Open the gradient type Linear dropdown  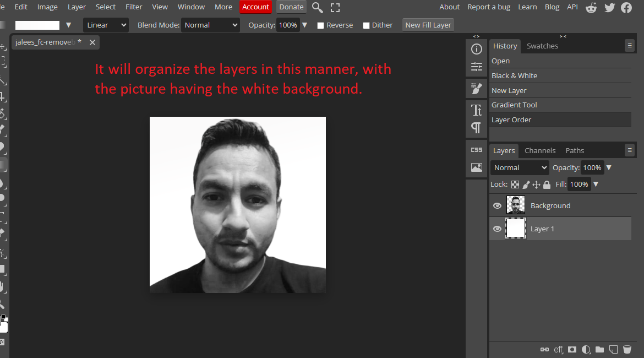(106, 25)
